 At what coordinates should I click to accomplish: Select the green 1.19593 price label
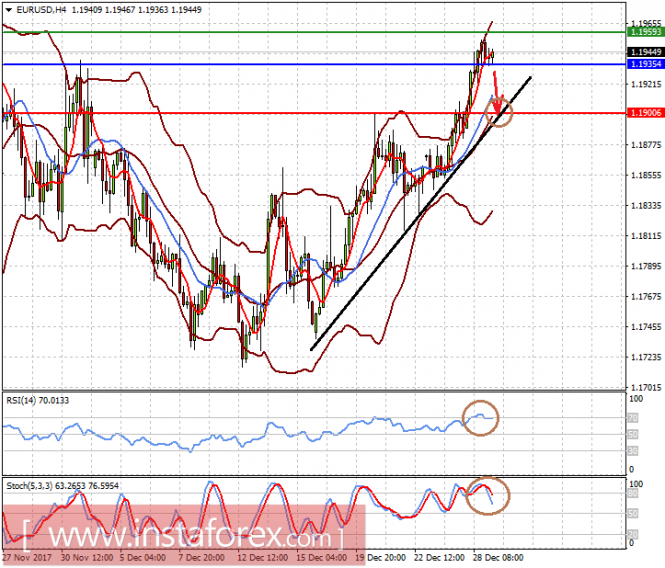click(642, 33)
